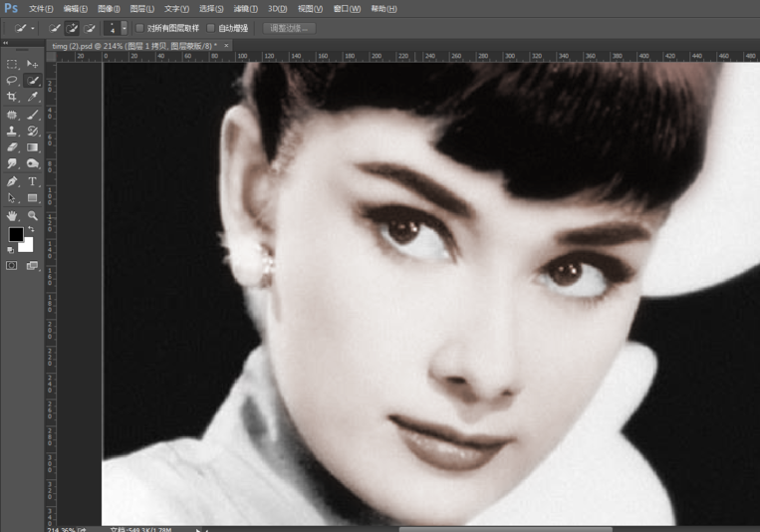The image size is (760, 532).
Task: Open the 文字(Y) menu
Action: click(176, 9)
